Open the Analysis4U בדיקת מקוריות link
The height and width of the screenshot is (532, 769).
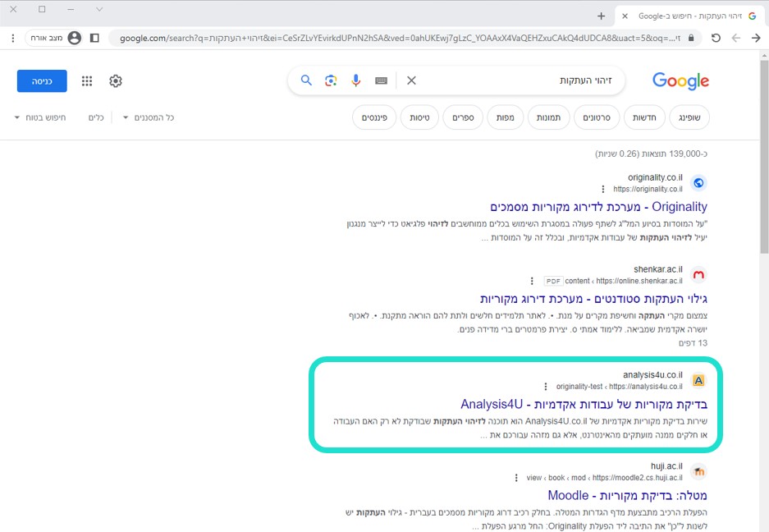point(584,404)
